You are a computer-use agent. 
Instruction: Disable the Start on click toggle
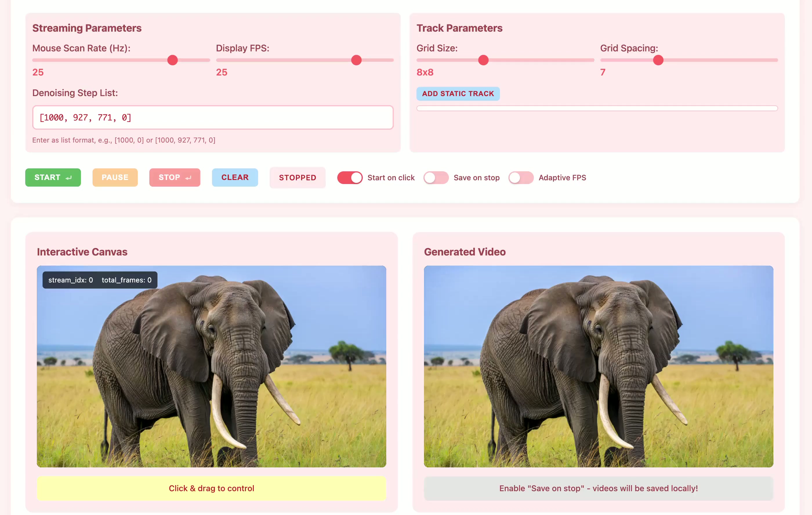350,177
